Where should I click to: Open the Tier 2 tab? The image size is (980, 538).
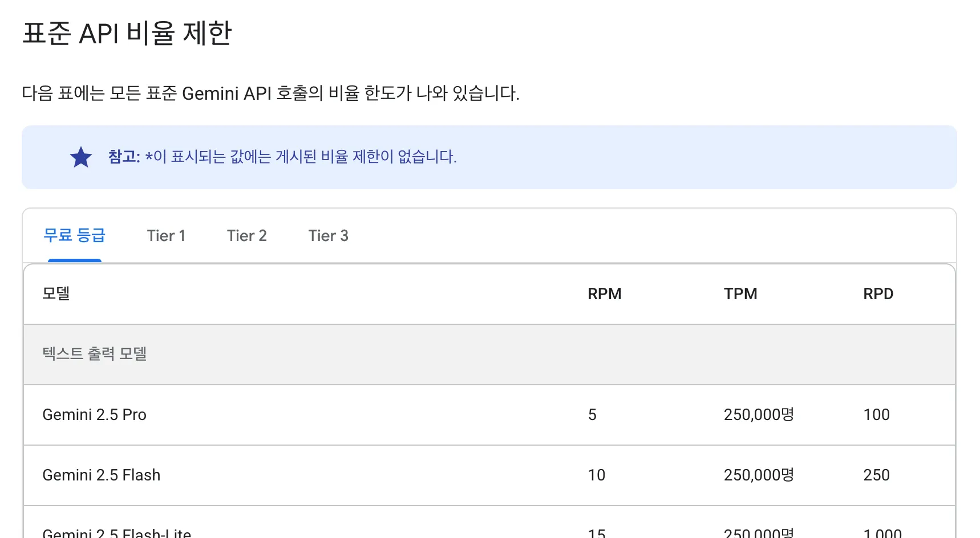coord(246,235)
